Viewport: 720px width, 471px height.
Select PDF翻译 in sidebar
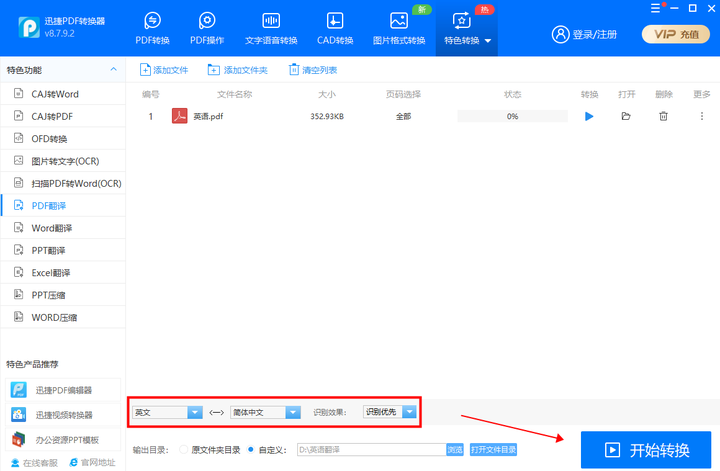tap(63, 206)
